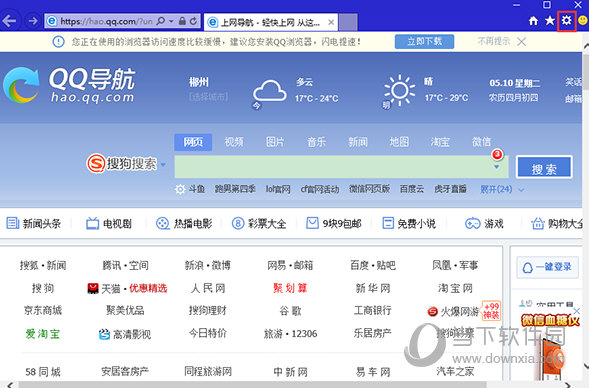The width and height of the screenshot is (589, 388).
Task: Select the 上网导航 browser tab
Action: pyautogui.click(x=270, y=23)
